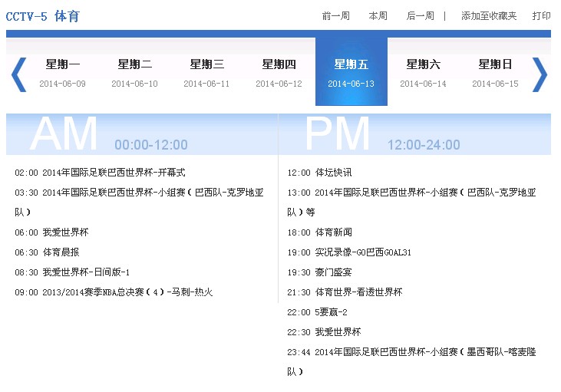
Task: Click the CCTV-5 体育 channel title
Action: (x=42, y=16)
